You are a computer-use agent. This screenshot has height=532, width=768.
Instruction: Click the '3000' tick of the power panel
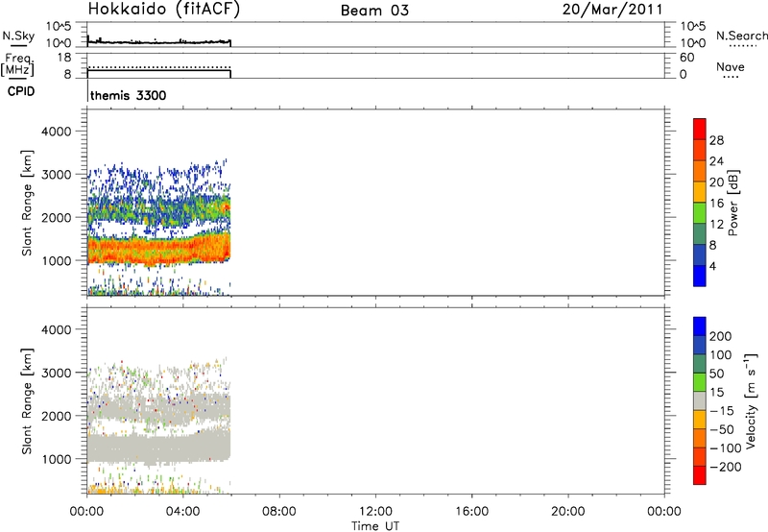(56, 175)
